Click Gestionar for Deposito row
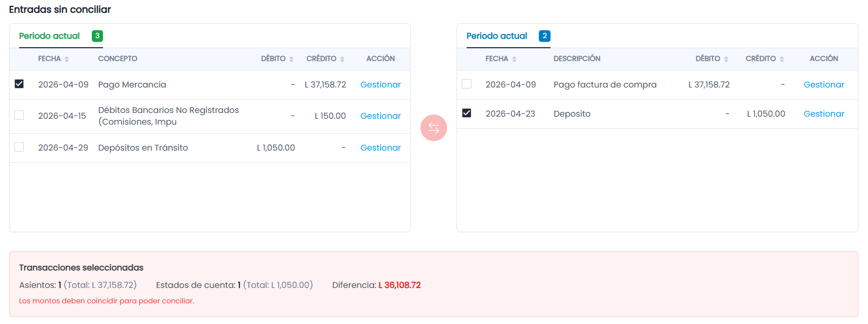The image size is (868, 324). (824, 114)
